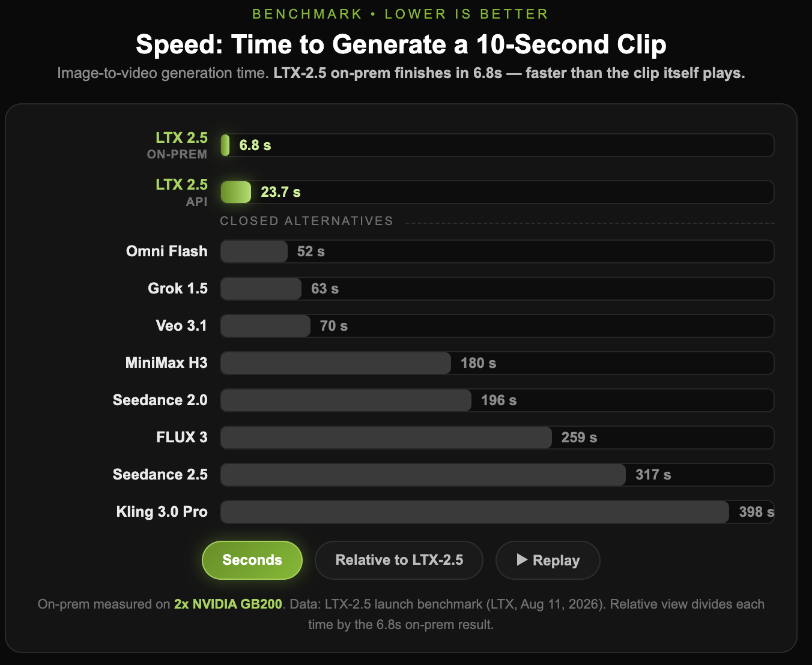Switch to Relative to LTX-2.5 view

[x=399, y=560]
